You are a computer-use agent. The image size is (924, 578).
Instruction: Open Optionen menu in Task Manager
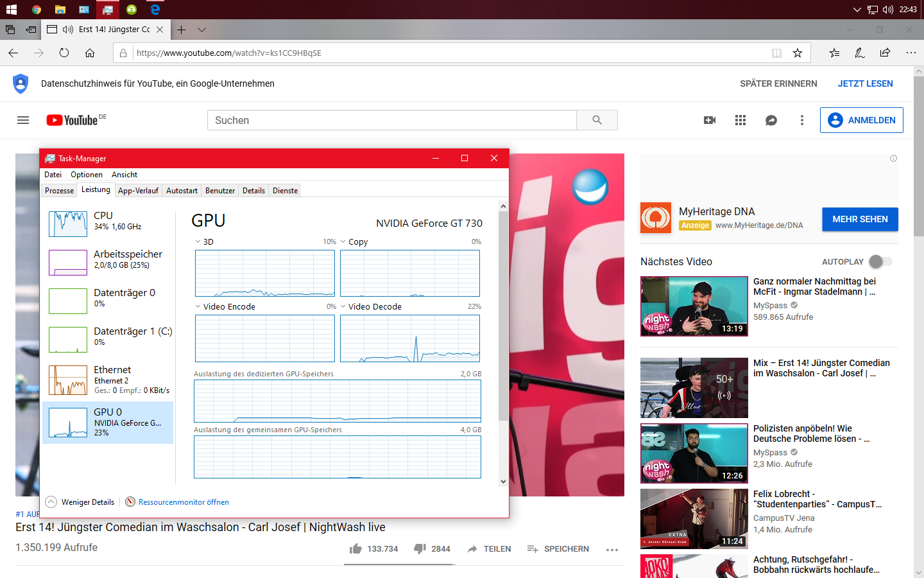tap(87, 175)
